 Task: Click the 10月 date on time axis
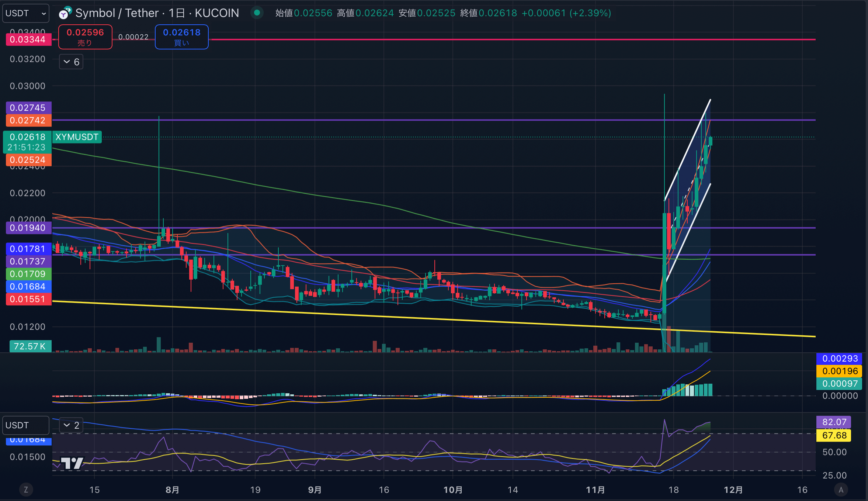tap(453, 490)
